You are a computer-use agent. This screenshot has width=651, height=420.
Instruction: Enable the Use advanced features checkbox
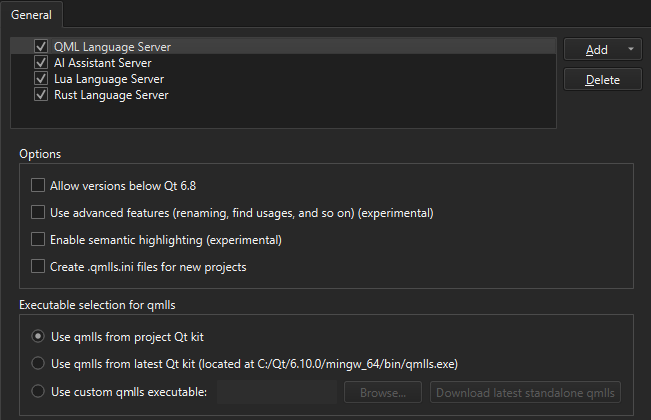[38, 212]
